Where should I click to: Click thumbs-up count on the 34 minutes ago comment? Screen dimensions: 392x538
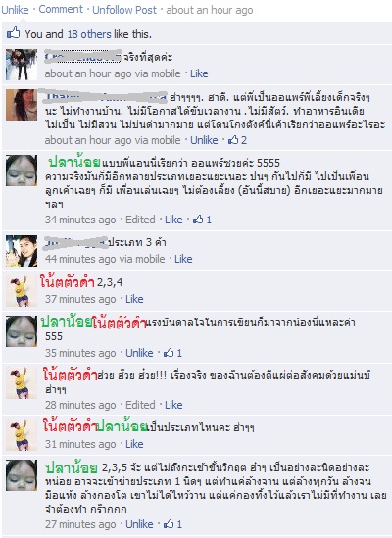tap(202, 220)
